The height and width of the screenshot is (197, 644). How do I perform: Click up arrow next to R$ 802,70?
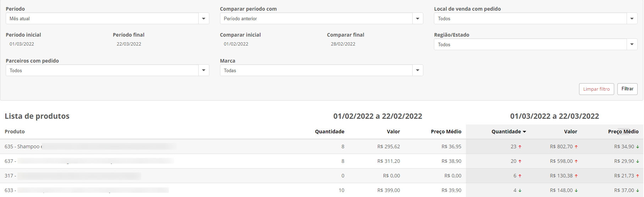[576, 147]
